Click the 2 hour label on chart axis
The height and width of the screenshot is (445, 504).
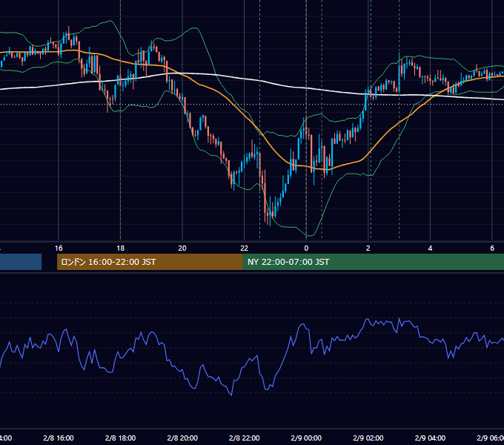pos(368,248)
